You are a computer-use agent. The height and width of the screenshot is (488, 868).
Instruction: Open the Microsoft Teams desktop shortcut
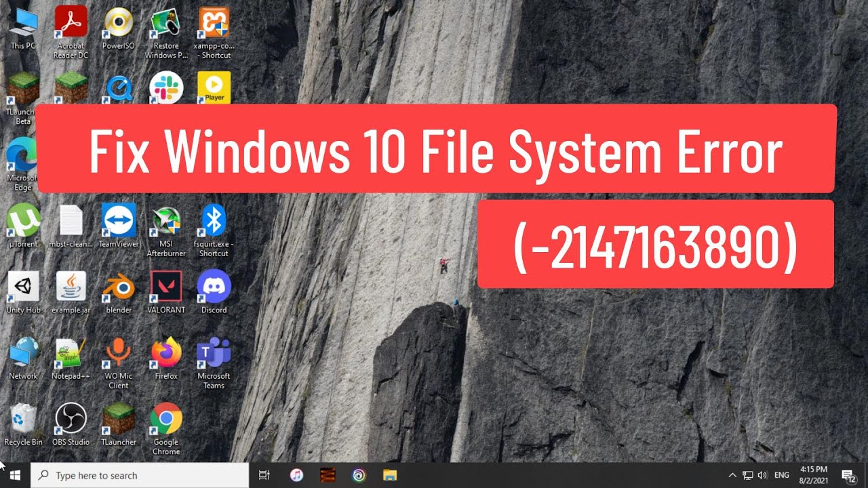tap(214, 363)
